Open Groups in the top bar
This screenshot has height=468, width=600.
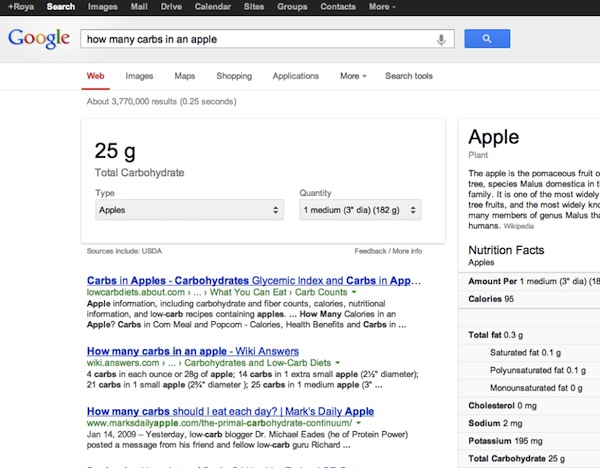tap(292, 7)
